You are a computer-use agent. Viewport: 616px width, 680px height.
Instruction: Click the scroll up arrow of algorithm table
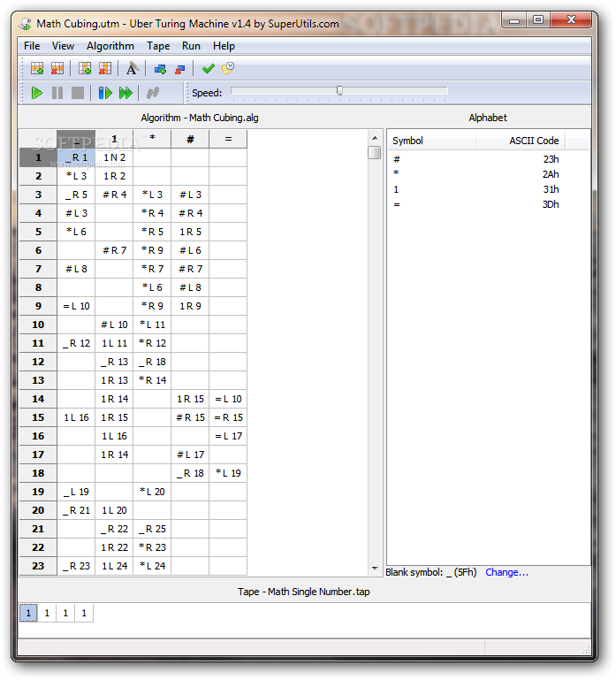point(375,138)
